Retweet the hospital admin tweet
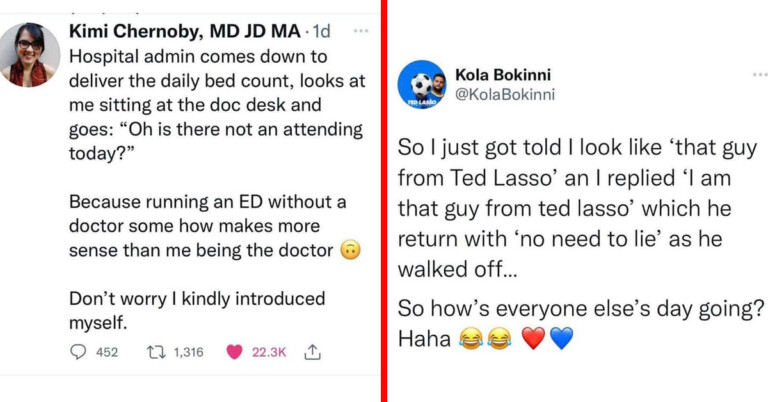 tap(154, 352)
